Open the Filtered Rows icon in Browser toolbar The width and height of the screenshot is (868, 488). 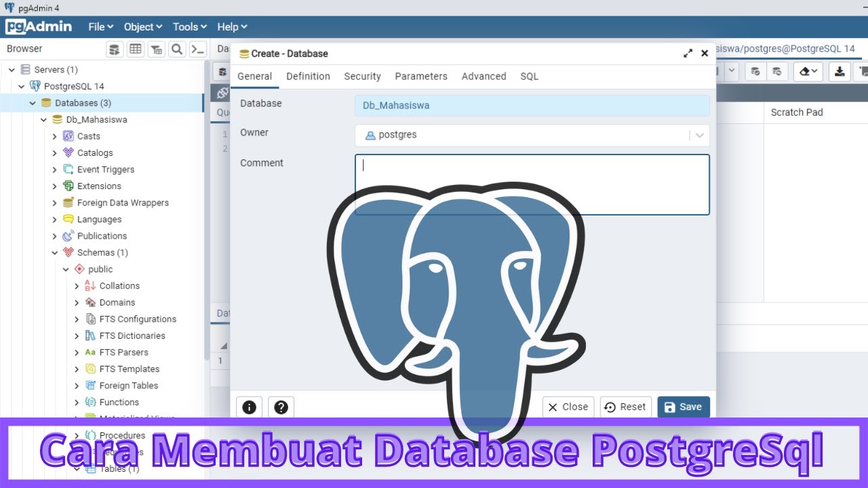(157, 49)
